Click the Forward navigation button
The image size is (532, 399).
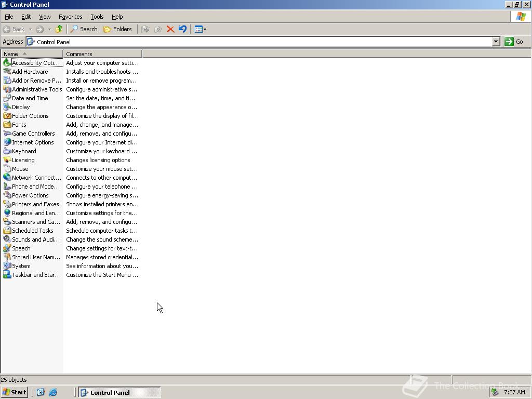(39, 29)
